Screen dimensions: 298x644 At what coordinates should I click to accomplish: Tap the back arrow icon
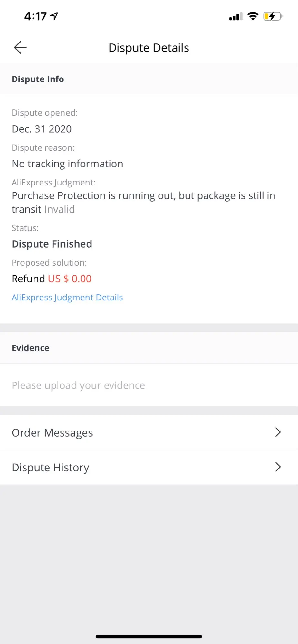[x=20, y=48]
